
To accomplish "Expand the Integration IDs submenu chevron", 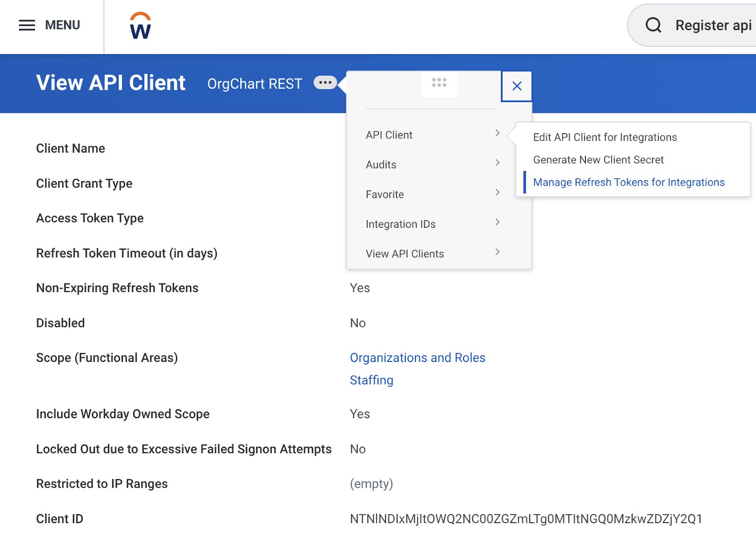I will (x=497, y=223).
